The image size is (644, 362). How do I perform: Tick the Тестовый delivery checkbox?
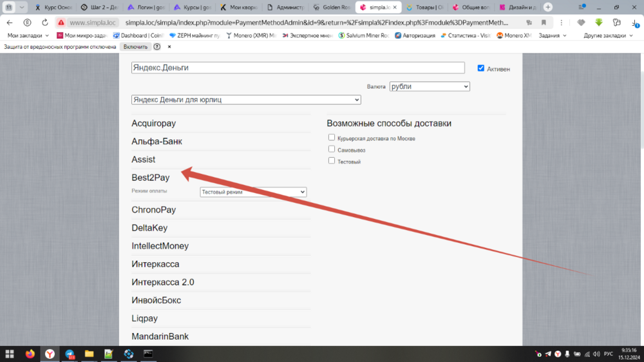tap(332, 160)
